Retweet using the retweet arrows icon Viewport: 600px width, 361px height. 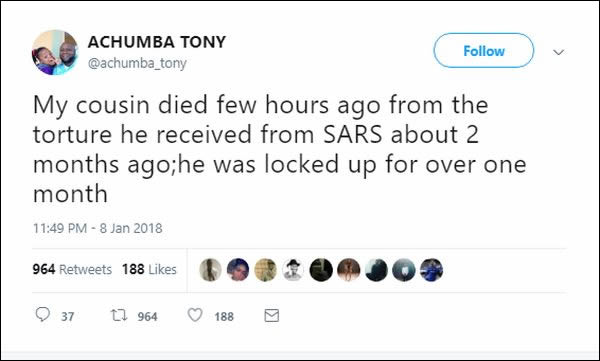(x=119, y=315)
